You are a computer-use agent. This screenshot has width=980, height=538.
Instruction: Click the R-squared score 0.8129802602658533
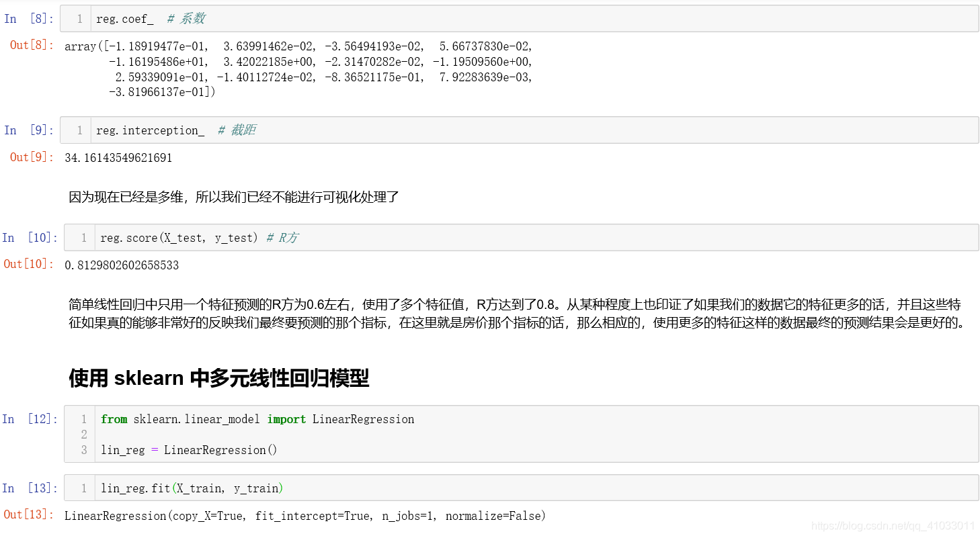(x=122, y=265)
